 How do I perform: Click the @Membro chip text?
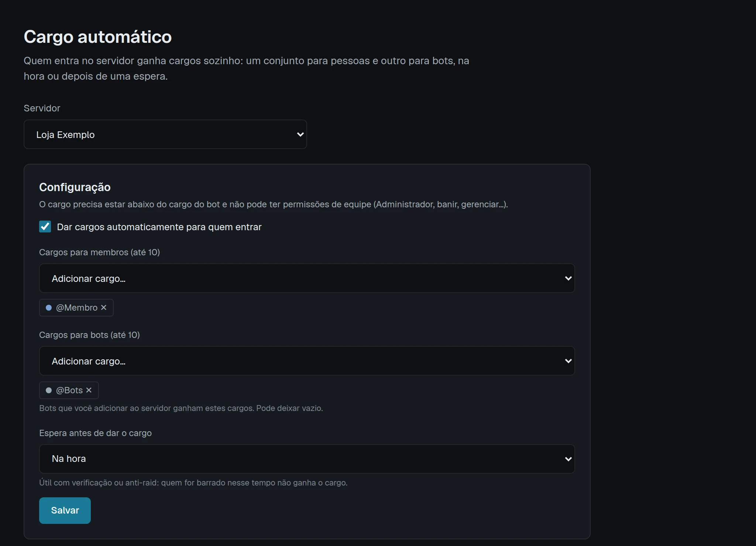[77, 308]
